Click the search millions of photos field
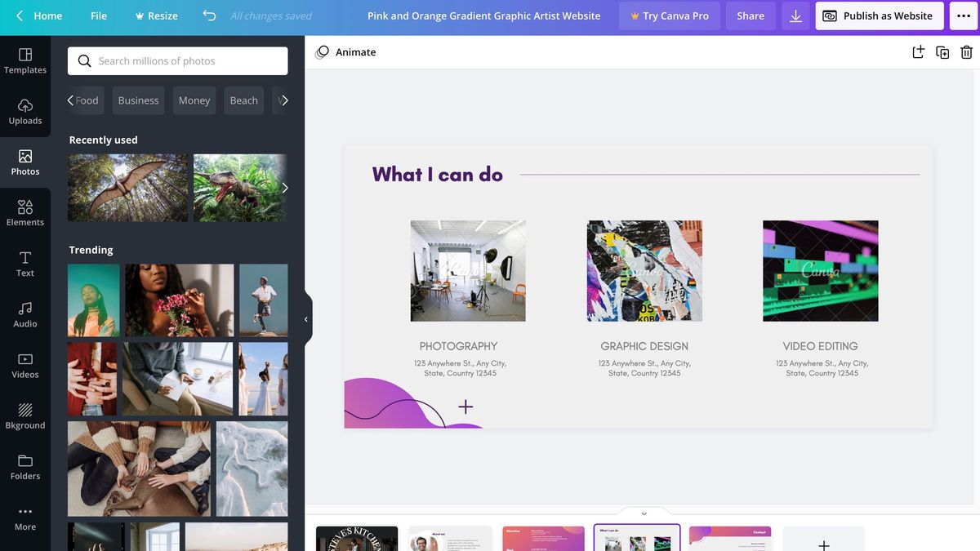This screenshot has height=551, width=980. [176, 60]
